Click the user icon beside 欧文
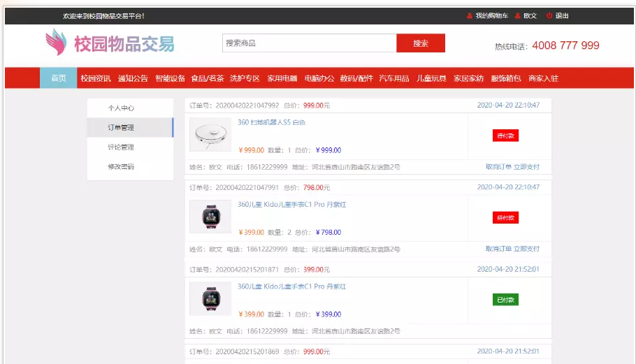Viewport: 636px width, 364px height. pyautogui.click(x=518, y=16)
